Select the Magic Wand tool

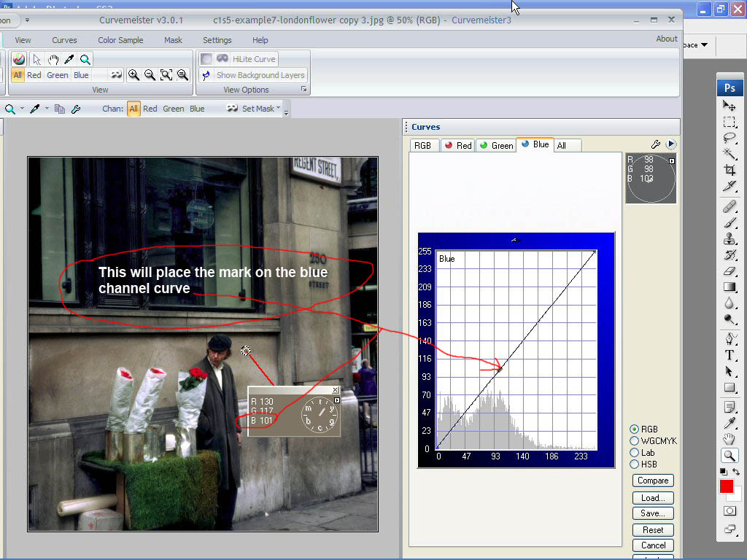729,153
